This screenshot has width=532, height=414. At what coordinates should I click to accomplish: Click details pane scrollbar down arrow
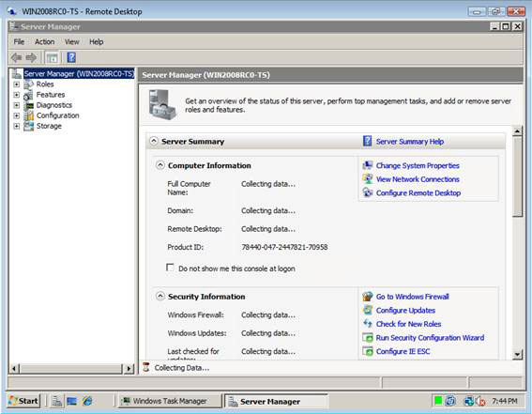(517, 355)
